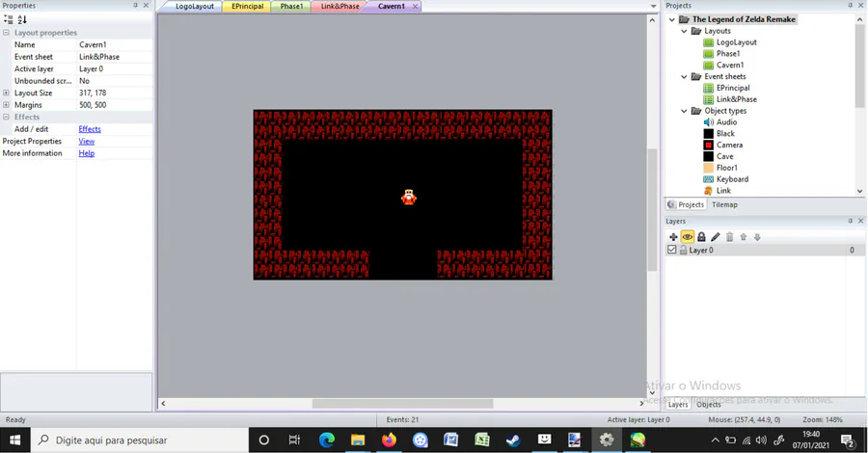
Task: Select the Camera object type
Action: pyautogui.click(x=729, y=145)
